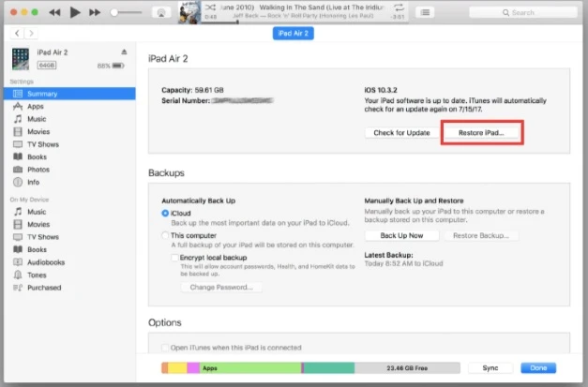588x387 pixels.
Task: Click the teal storage bar segment
Action: click(x=329, y=368)
